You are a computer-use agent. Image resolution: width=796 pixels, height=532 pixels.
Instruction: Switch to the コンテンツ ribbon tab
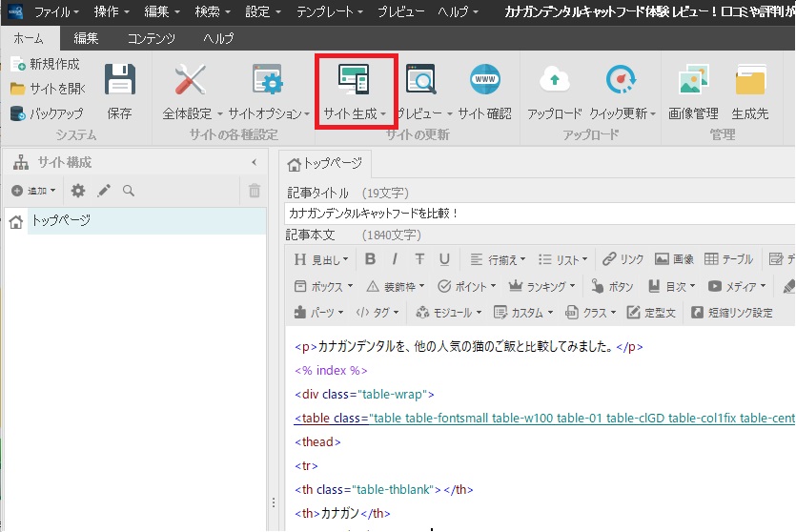click(x=151, y=38)
